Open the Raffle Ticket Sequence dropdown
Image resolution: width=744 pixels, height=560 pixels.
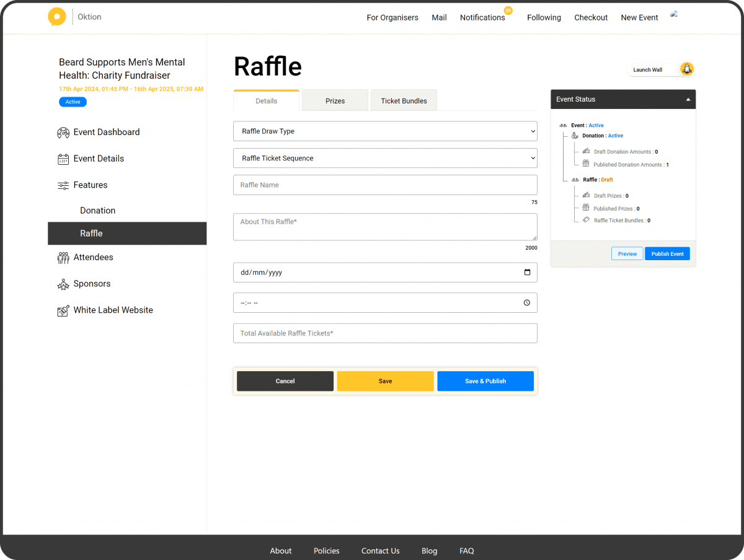click(x=385, y=158)
